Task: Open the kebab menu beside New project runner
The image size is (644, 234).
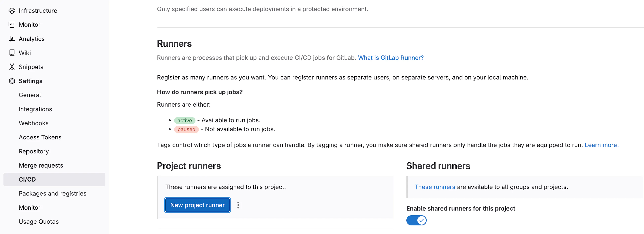Action: pyautogui.click(x=238, y=205)
